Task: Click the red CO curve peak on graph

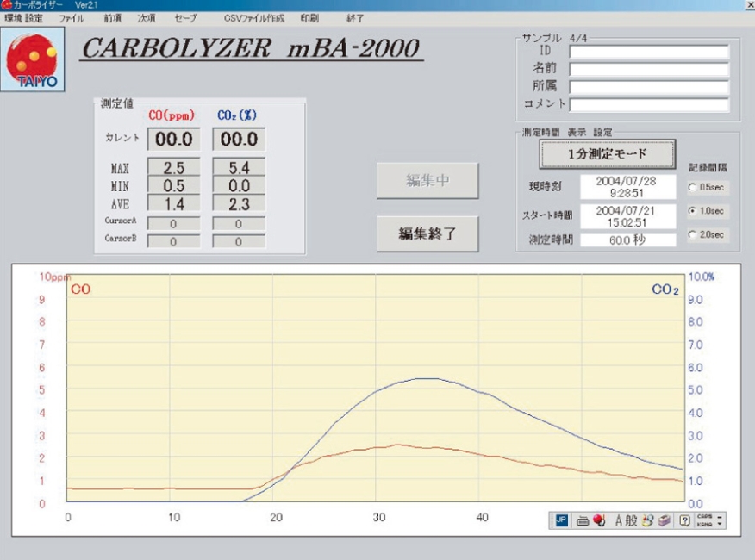Action: [397, 445]
